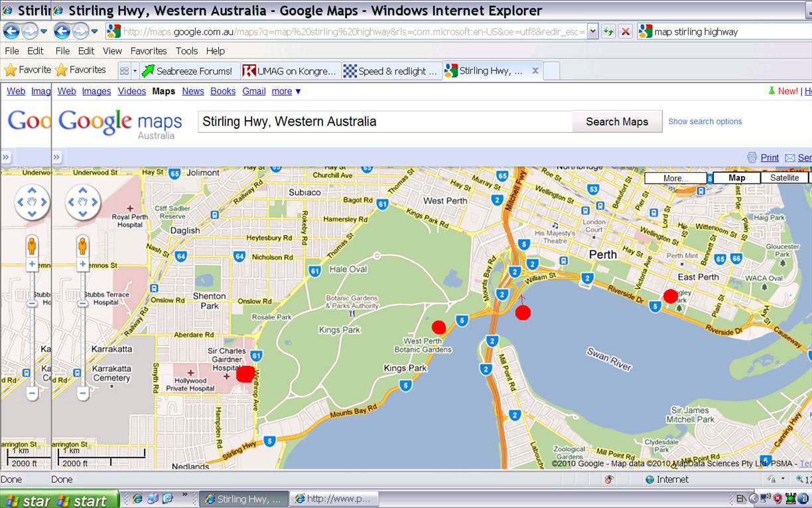Select the Map view type button
This screenshot has width=812, height=508.
(x=736, y=178)
